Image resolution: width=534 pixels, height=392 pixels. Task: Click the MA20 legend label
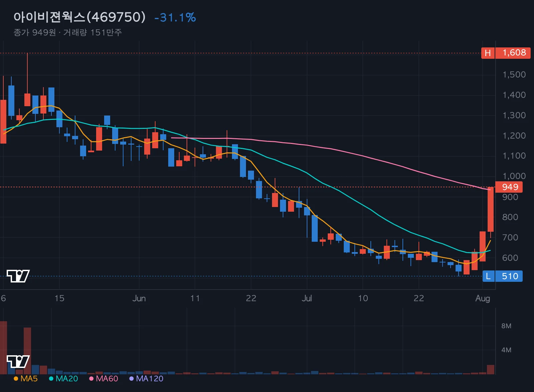[67, 379]
